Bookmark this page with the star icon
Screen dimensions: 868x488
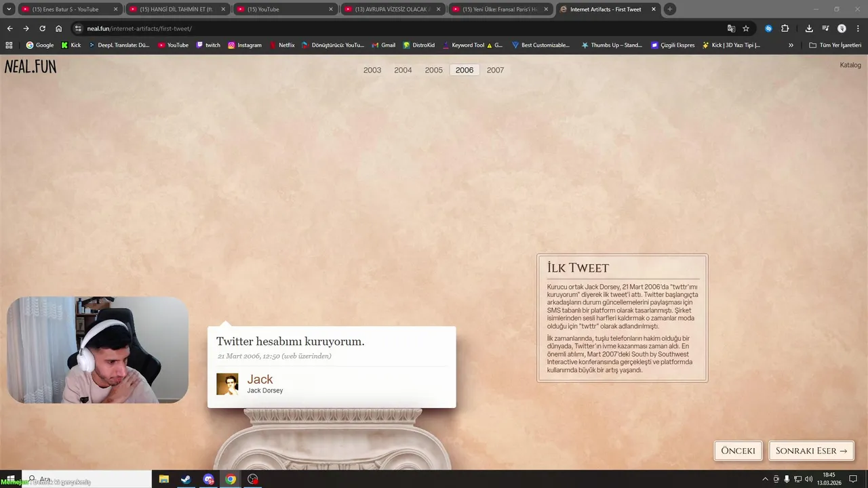746,28
